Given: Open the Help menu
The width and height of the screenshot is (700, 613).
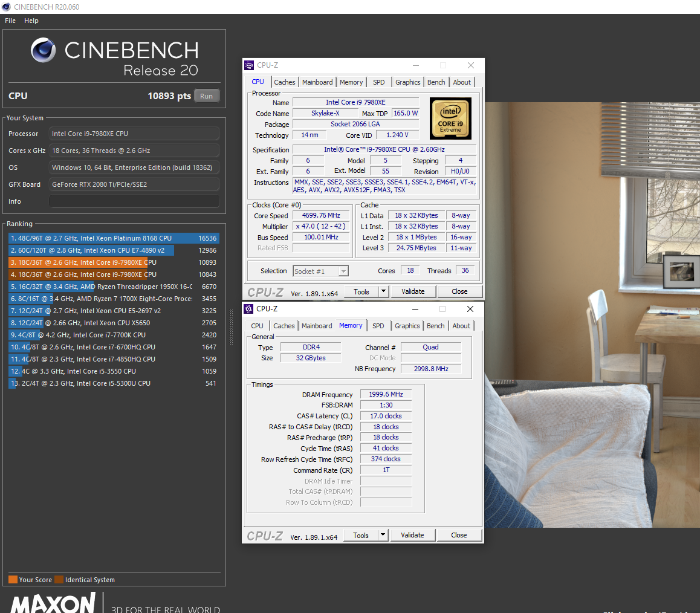Looking at the screenshot, I should (x=31, y=21).
